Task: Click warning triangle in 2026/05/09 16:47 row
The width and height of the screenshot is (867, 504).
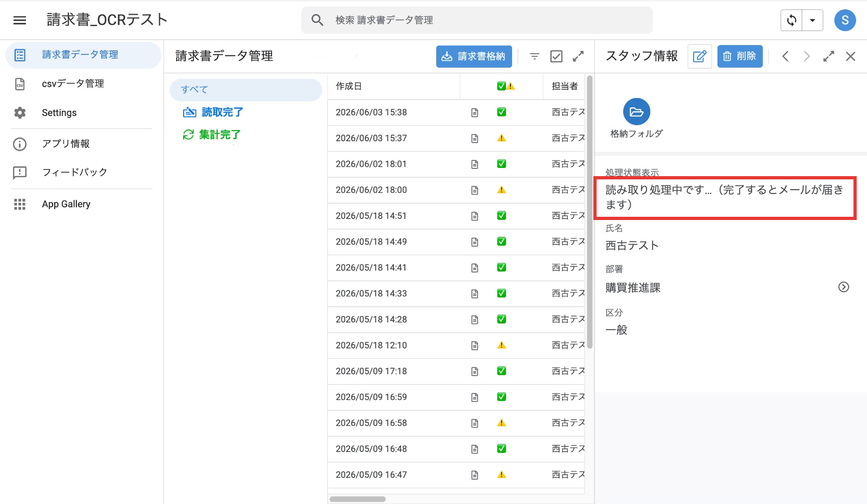Action: click(x=502, y=475)
